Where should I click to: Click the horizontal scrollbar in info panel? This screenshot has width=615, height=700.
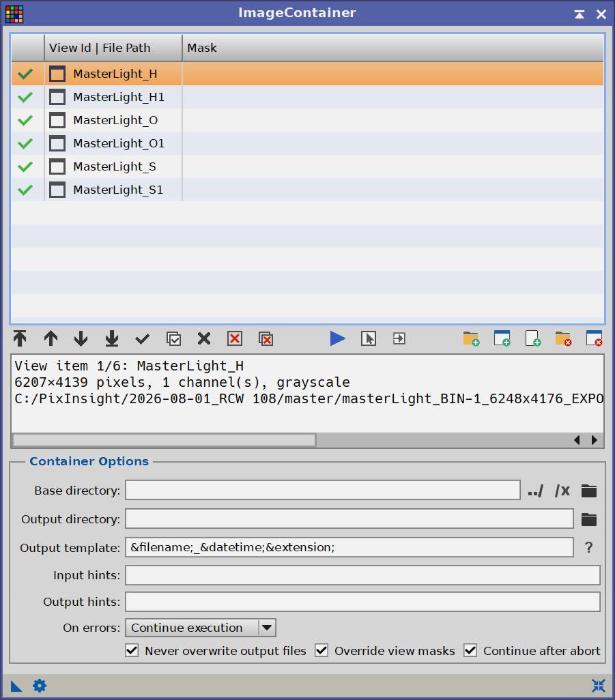[165, 440]
